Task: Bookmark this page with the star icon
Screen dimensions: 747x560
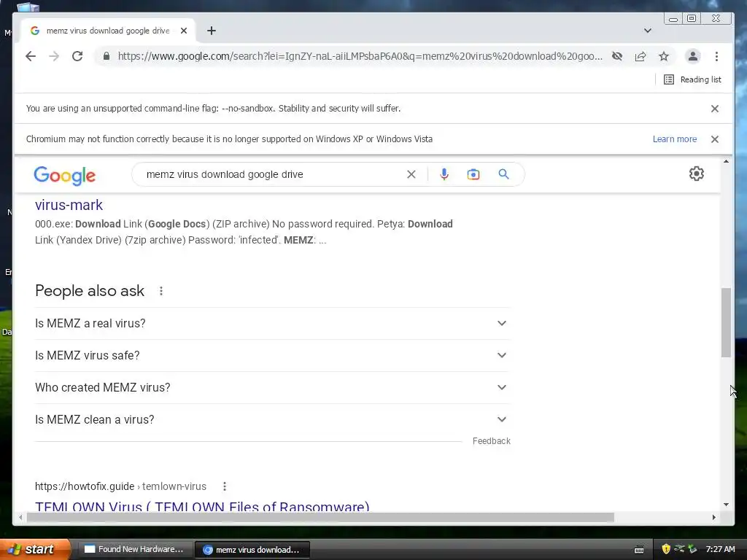Action: [x=664, y=56]
